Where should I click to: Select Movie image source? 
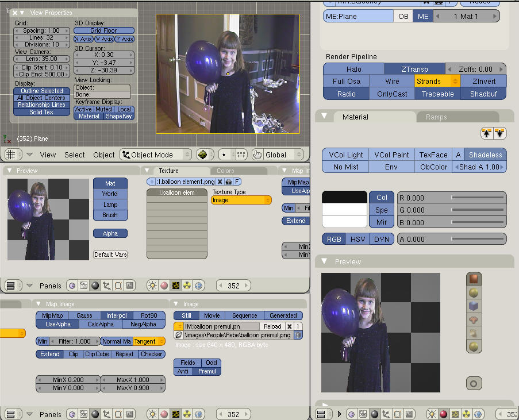[212, 315]
